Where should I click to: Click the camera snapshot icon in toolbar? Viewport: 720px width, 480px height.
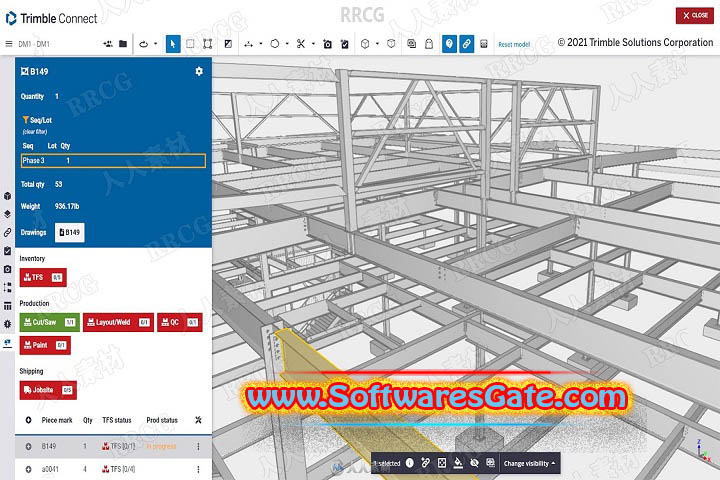tap(327, 44)
